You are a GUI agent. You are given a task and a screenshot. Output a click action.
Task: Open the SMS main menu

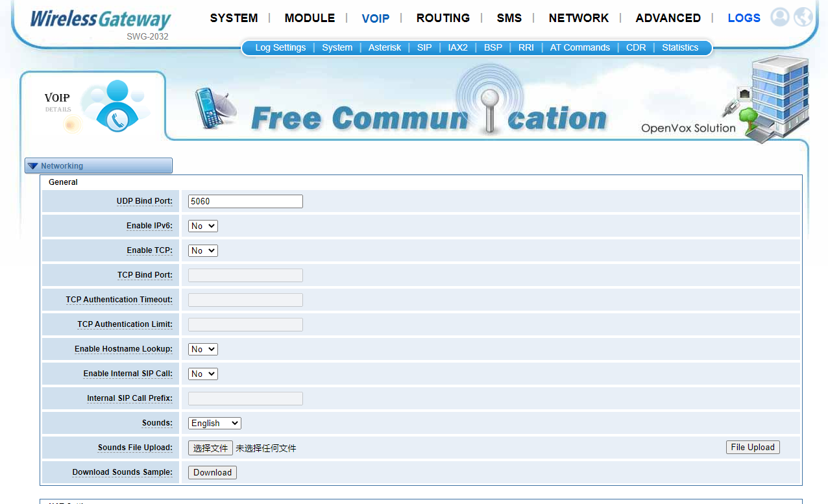pos(509,18)
